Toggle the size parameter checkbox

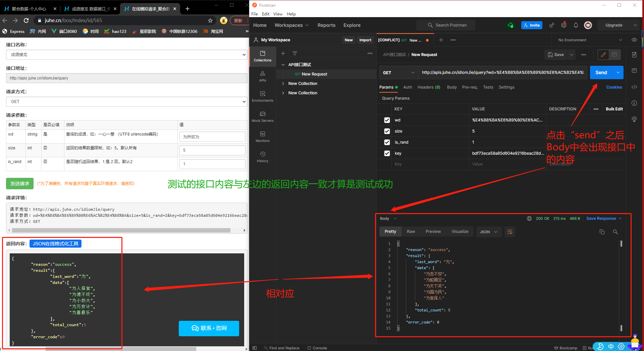(x=387, y=131)
